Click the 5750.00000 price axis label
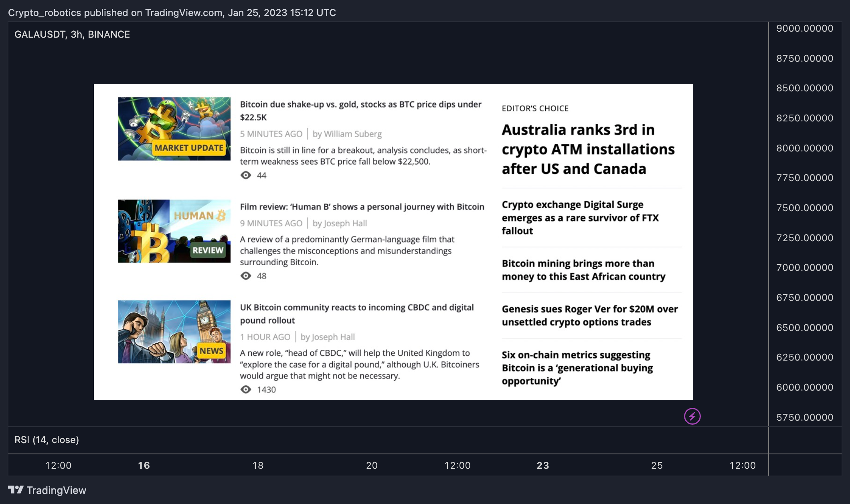The image size is (850, 504). pyautogui.click(x=805, y=417)
